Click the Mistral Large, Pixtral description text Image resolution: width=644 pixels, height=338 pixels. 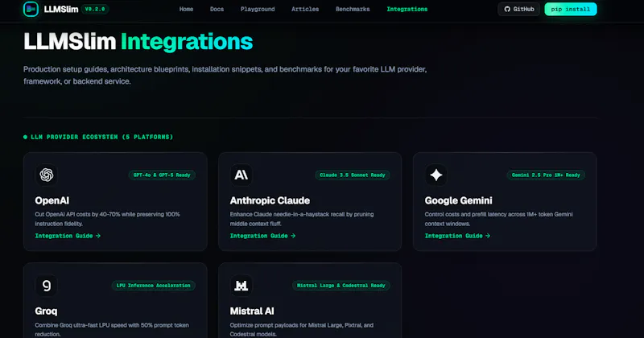pyautogui.click(x=302, y=329)
